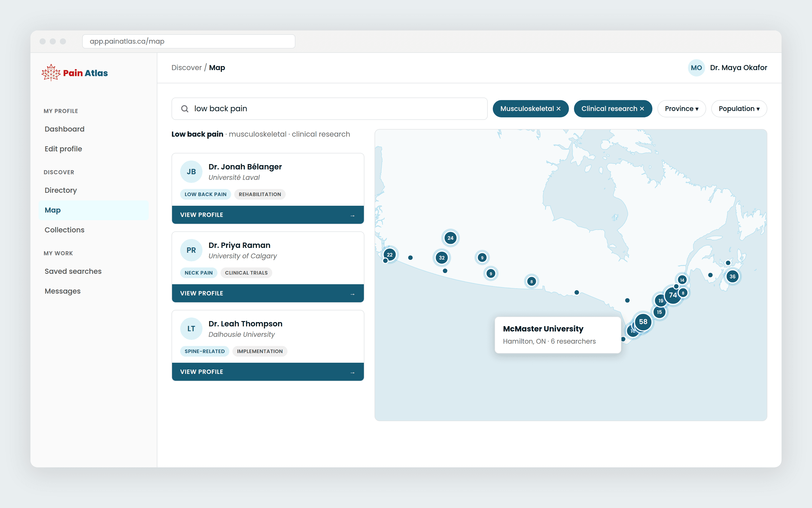The height and width of the screenshot is (508, 812).
Task: Open the Population dropdown
Action: (x=739, y=109)
